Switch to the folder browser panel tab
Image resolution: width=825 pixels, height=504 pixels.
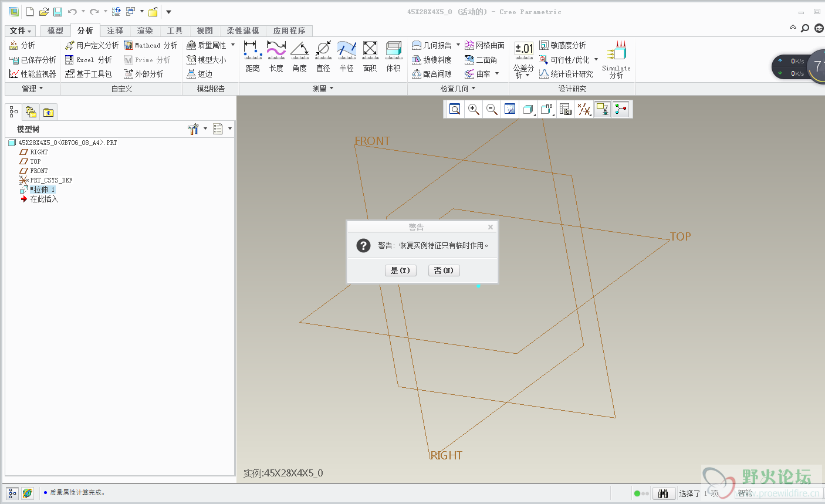[x=31, y=112]
